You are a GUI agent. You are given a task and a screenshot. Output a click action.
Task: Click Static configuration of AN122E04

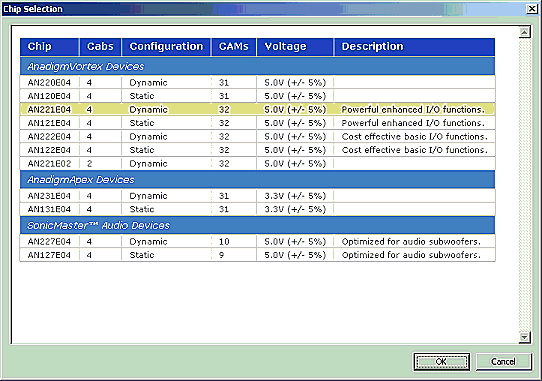[x=142, y=150]
